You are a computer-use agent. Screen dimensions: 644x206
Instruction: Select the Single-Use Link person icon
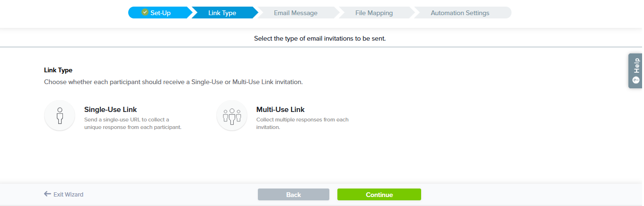pos(60,116)
